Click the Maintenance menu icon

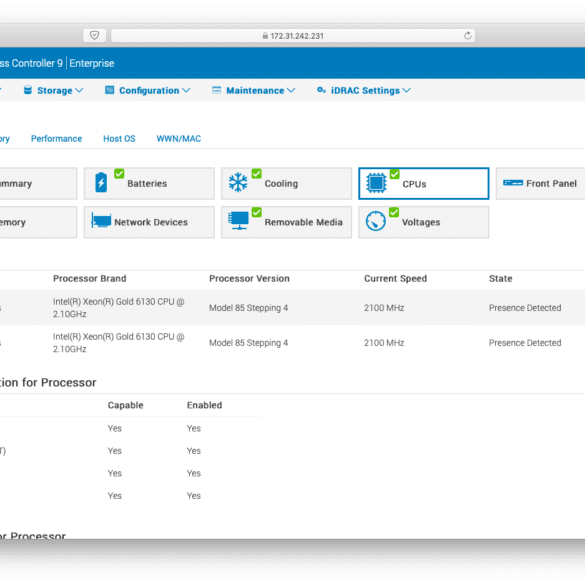(x=216, y=90)
